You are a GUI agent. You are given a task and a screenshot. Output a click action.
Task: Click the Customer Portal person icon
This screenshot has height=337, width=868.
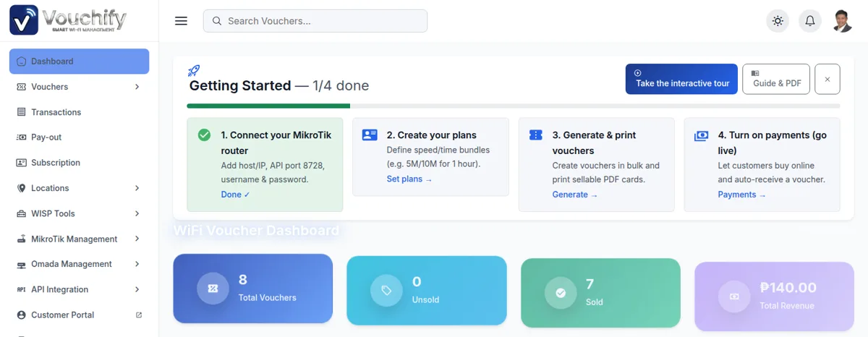pos(21,315)
